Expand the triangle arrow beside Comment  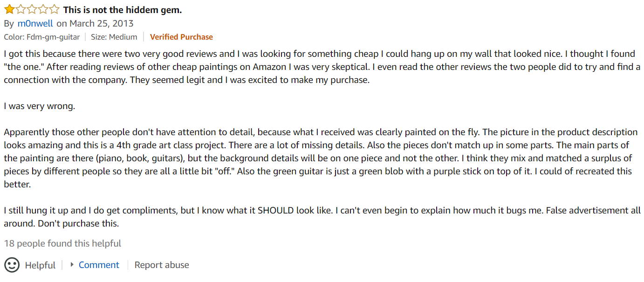[72, 264]
